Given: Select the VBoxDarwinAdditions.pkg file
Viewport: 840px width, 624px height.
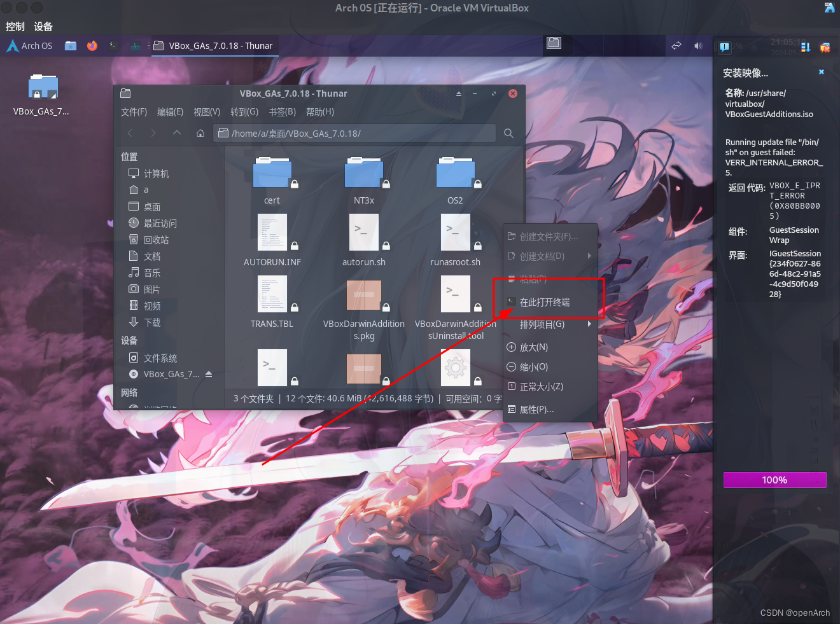Looking at the screenshot, I should [x=364, y=310].
